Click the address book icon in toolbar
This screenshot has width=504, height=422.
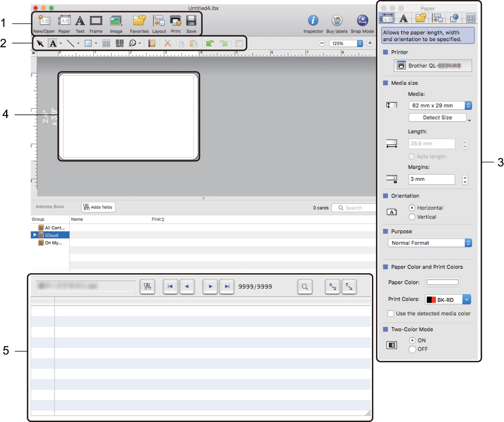(152, 43)
